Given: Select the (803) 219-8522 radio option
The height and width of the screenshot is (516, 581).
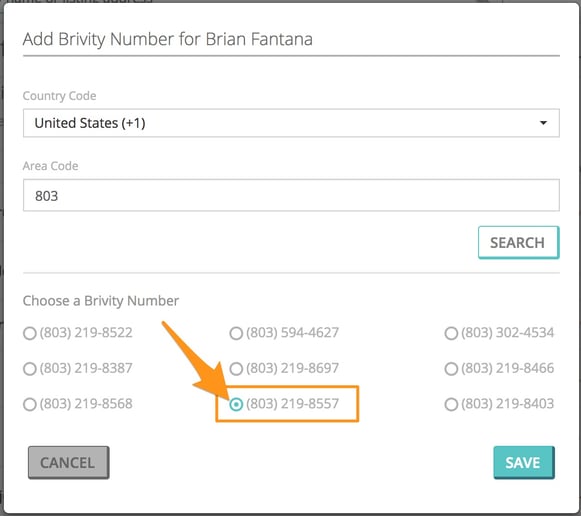Looking at the screenshot, I should click(x=30, y=333).
